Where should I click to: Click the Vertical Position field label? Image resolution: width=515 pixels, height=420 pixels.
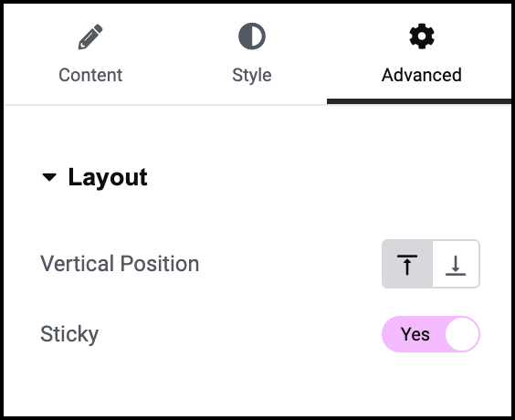coord(120,264)
